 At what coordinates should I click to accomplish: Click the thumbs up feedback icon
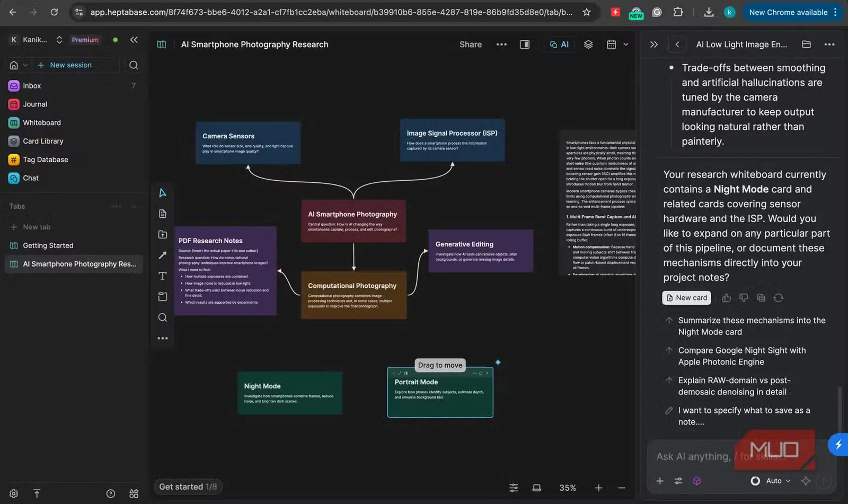(727, 298)
